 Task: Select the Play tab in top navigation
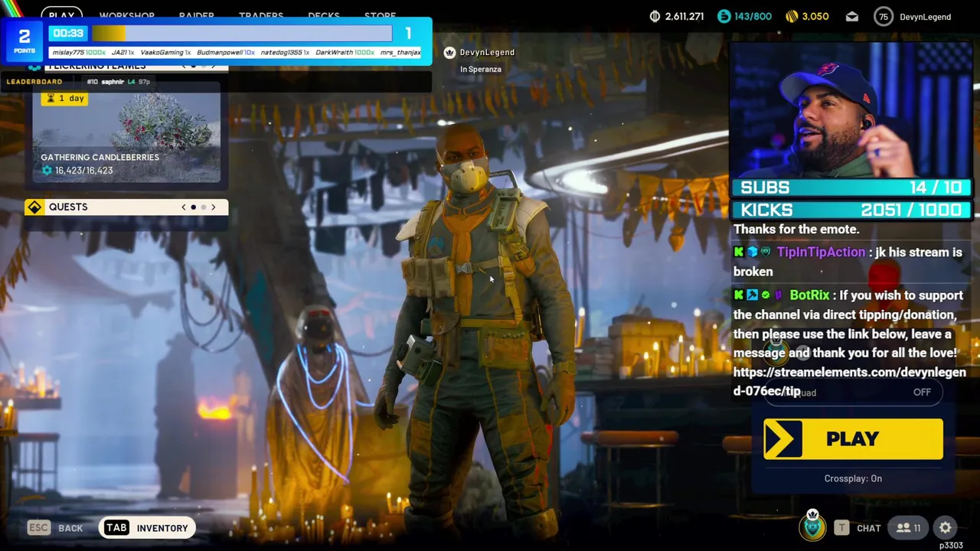(61, 15)
